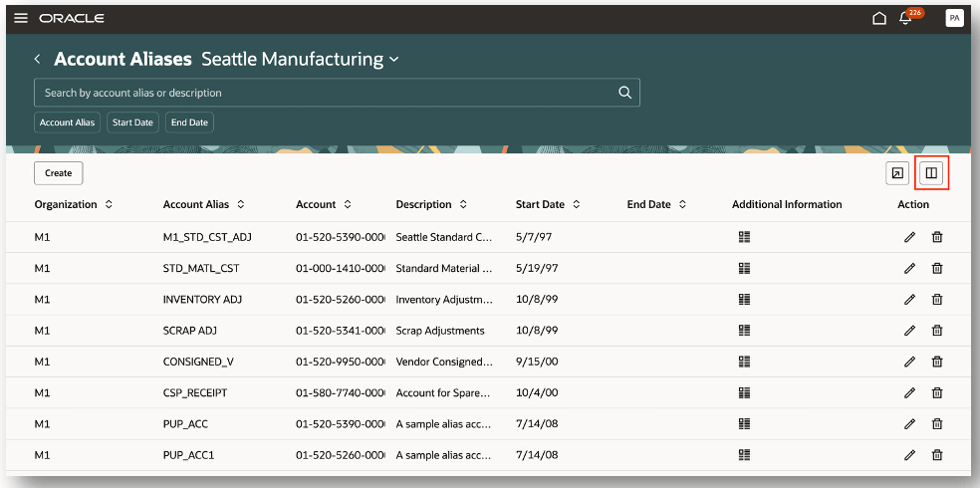980x488 pixels.
Task: Open additional information for M1_STD_CST_ADJ
Action: pos(744,237)
